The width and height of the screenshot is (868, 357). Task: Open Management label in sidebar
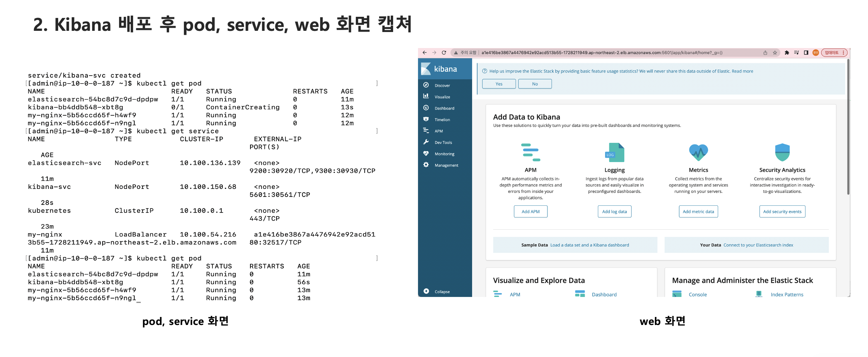(x=446, y=165)
